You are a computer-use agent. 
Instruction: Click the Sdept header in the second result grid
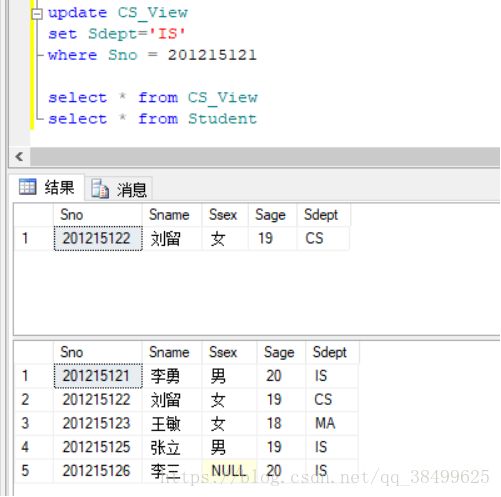332,352
